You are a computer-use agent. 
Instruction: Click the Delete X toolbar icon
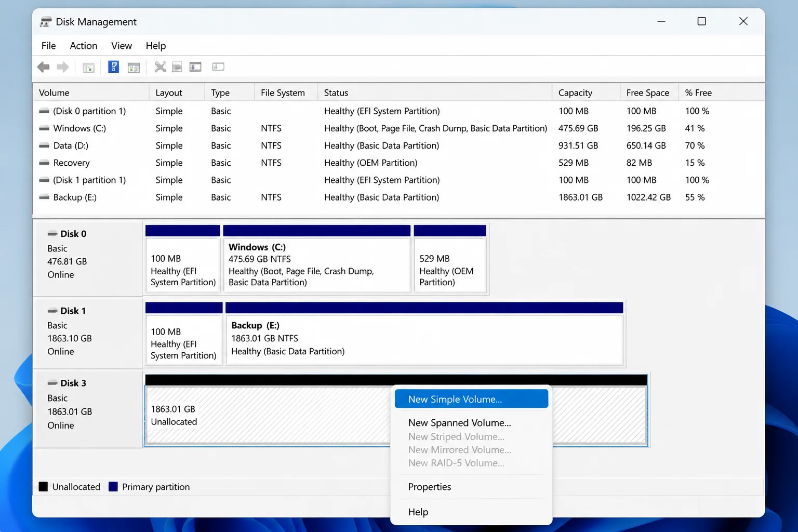click(x=160, y=67)
